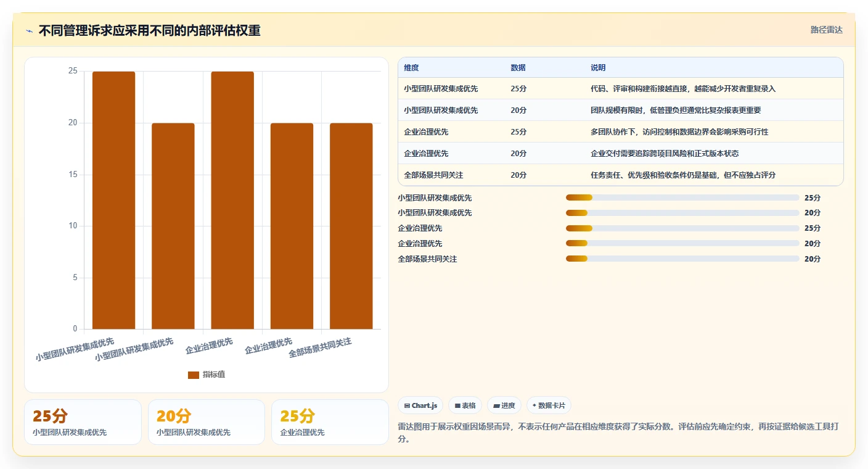
Task: Click the 企业治理优先 25分 progress bar
Action: pyautogui.click(x=682, y=228)
